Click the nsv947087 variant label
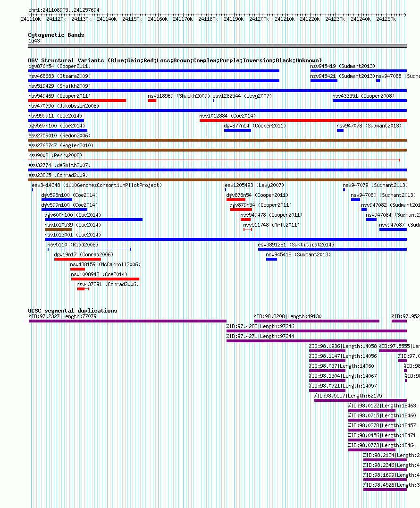Viewport: 420px width, 508px height. point(399,225)
